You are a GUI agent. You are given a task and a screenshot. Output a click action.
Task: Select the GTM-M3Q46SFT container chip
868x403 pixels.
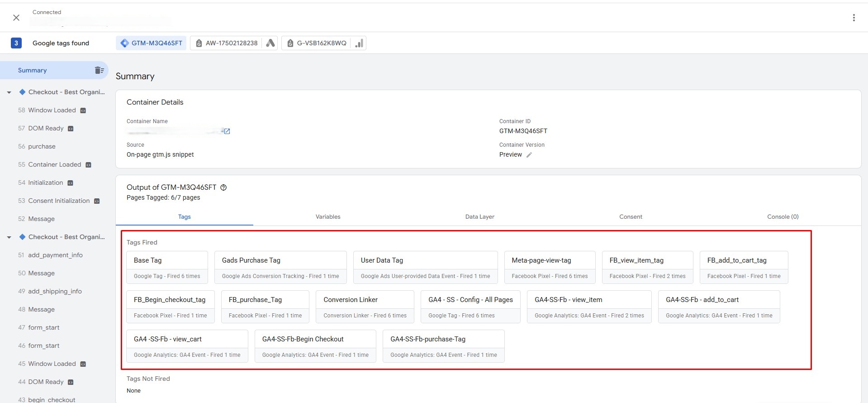click(x=151, y=43)
